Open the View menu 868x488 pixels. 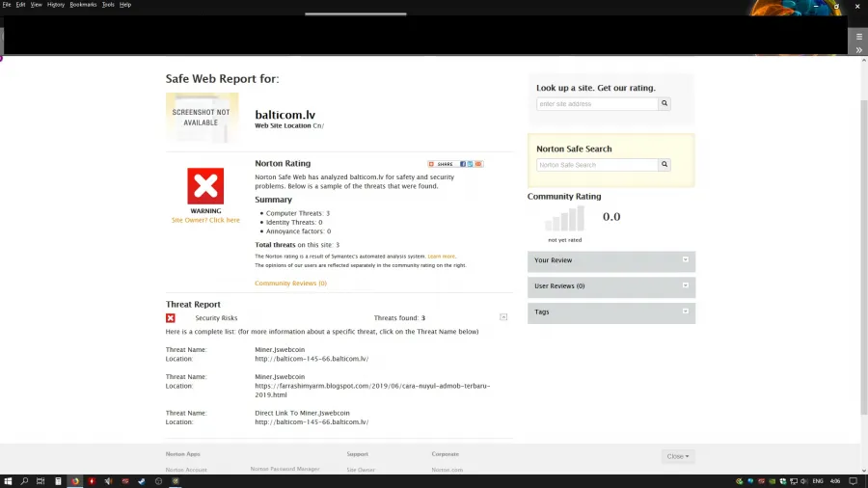[36, 5]
